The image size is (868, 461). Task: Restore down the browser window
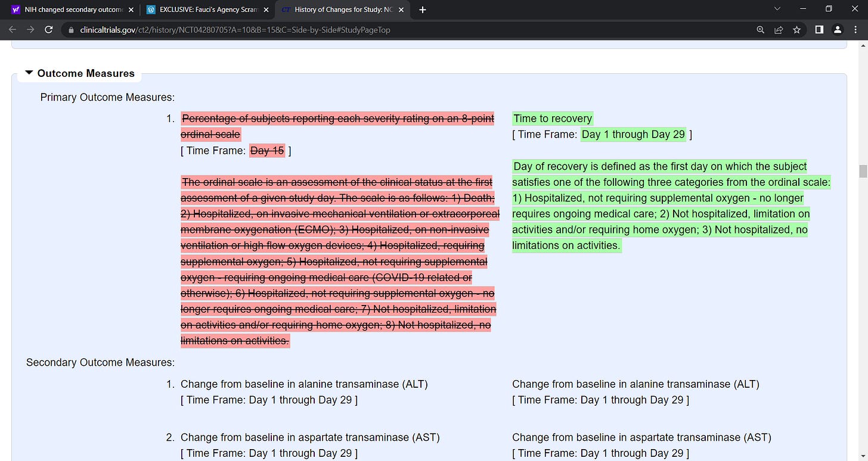pyautogui.click(x=829, y=9)
